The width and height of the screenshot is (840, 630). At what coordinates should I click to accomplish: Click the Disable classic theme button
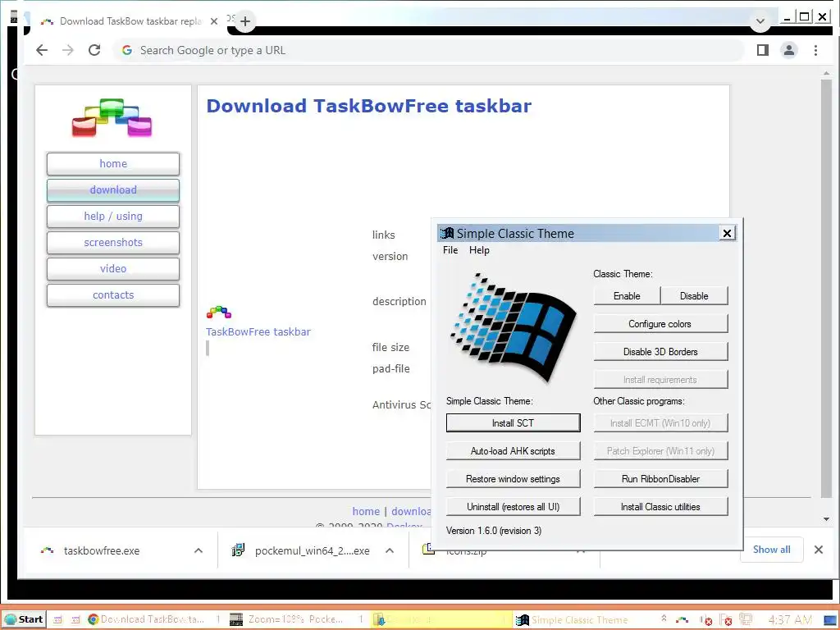[x=694, y=296]
